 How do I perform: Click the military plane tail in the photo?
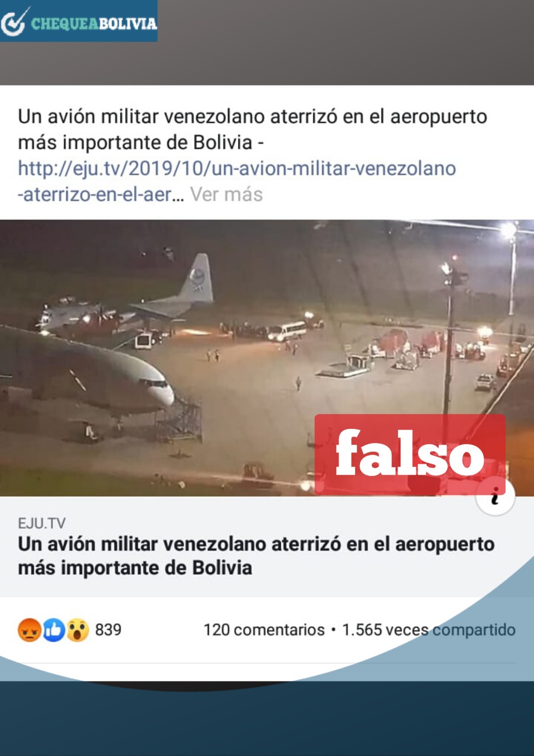click(196, 279)
